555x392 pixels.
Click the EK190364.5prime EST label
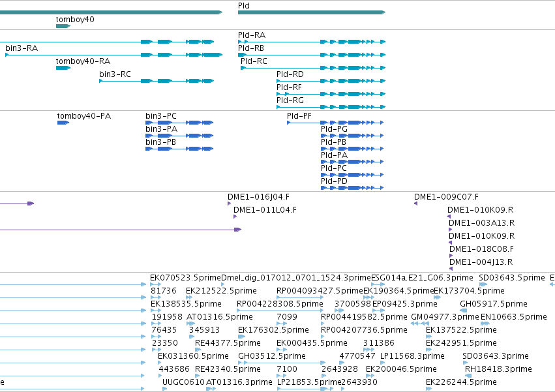click(399, 291)
